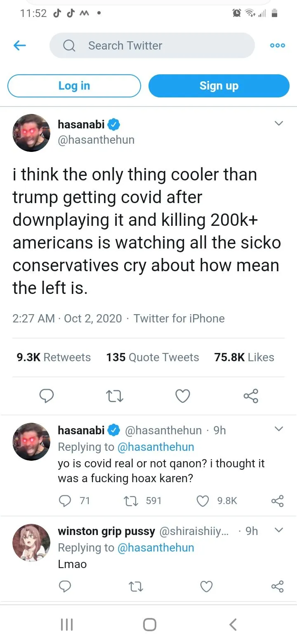Screen dimensions: 297x644
Task: Open the three-dot overflow menu
Action: 277,45
